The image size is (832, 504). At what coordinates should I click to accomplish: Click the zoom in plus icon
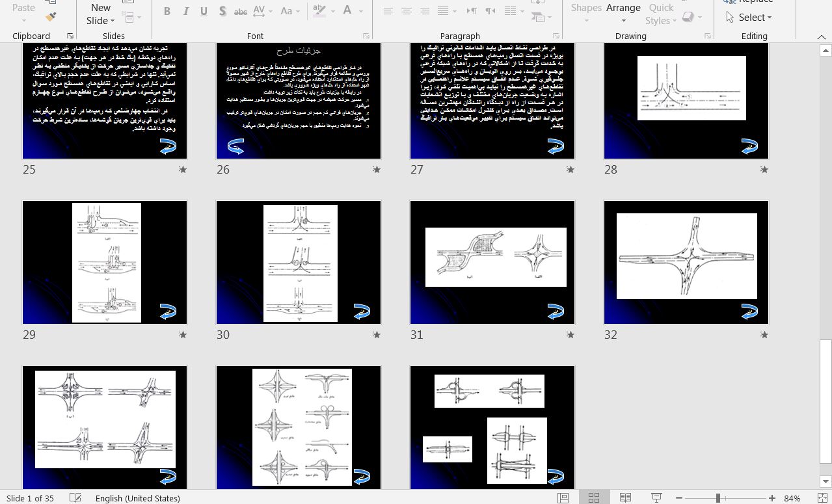pos(772,498)
